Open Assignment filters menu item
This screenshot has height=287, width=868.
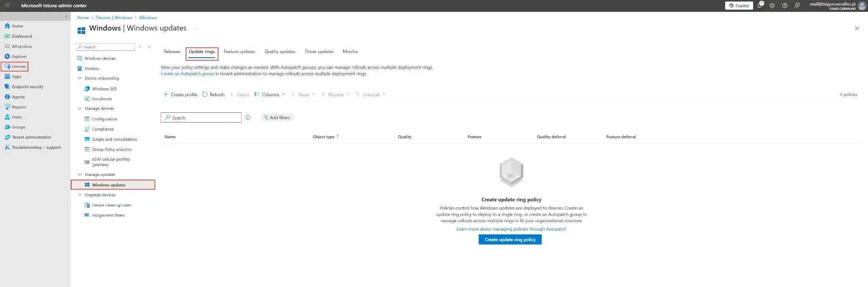pos(108,215)
